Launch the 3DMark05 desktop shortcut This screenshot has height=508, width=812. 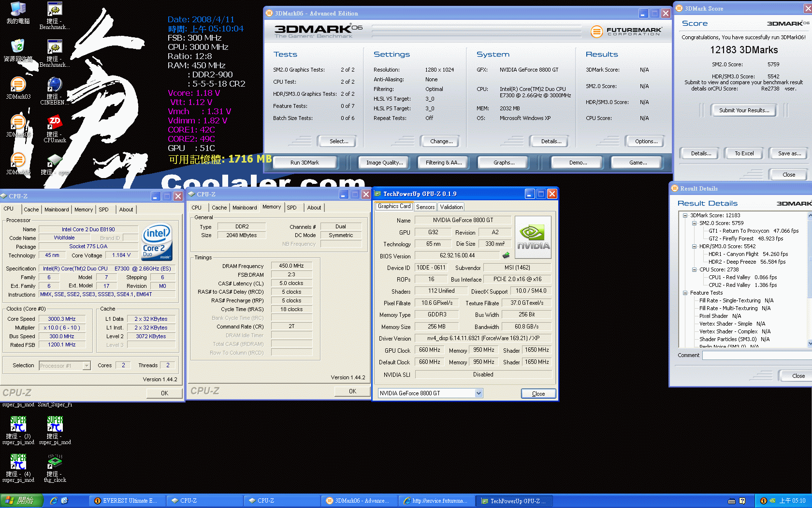click(x=18, y=126)
